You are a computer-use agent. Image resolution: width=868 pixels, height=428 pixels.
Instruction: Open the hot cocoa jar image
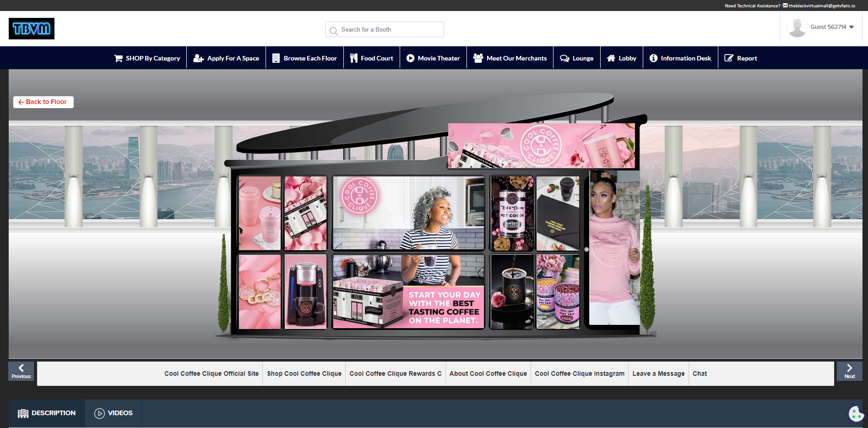coord(512,214)
